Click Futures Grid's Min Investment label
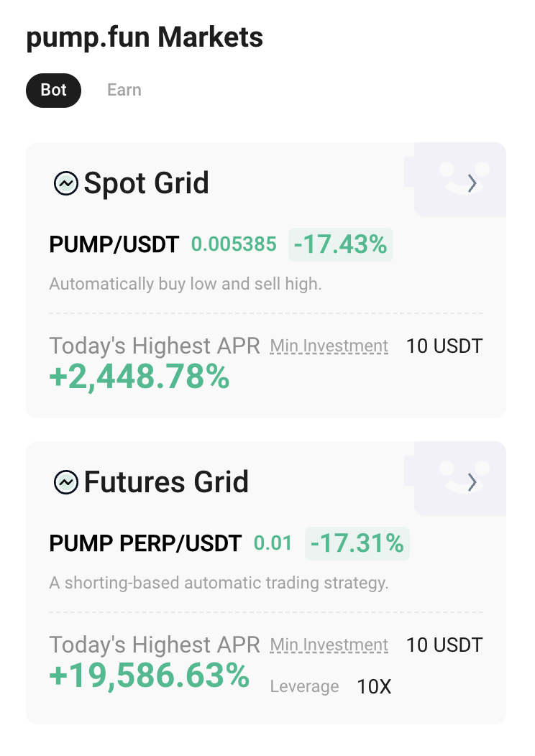The image size is (535, 756). pos(329,645)
